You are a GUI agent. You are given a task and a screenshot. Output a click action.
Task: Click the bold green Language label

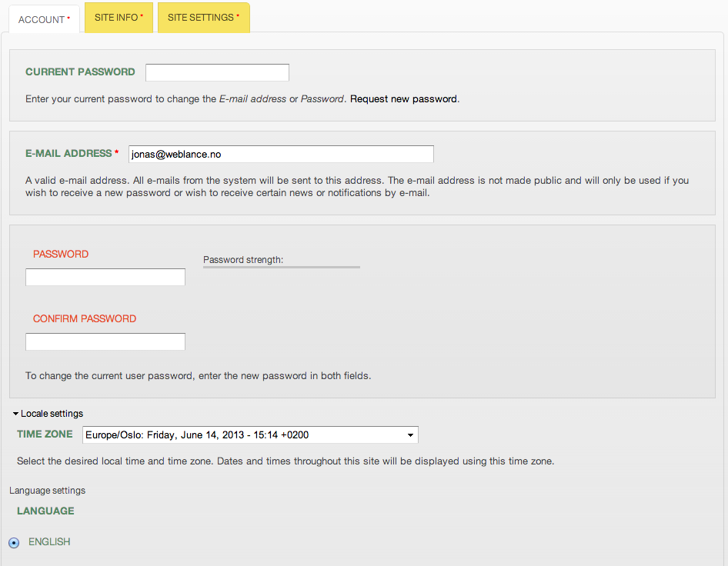[45, 511]
